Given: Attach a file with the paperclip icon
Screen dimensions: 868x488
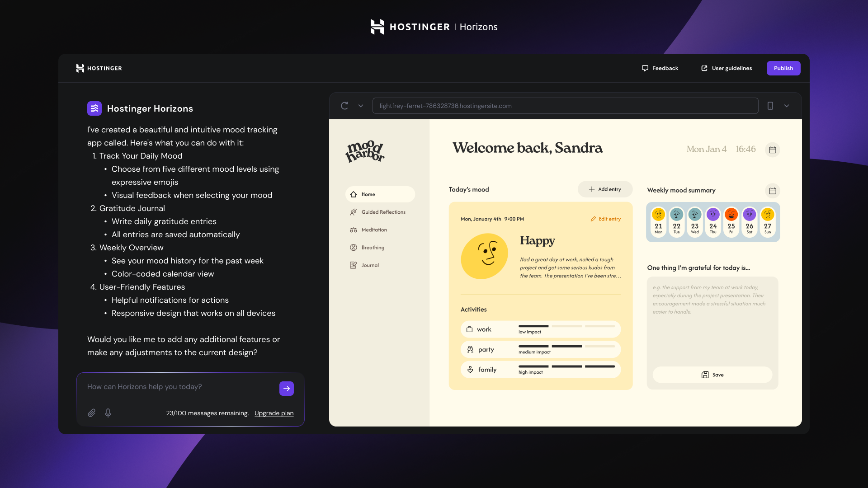Looking at the screenshot, I should [91, 413].
